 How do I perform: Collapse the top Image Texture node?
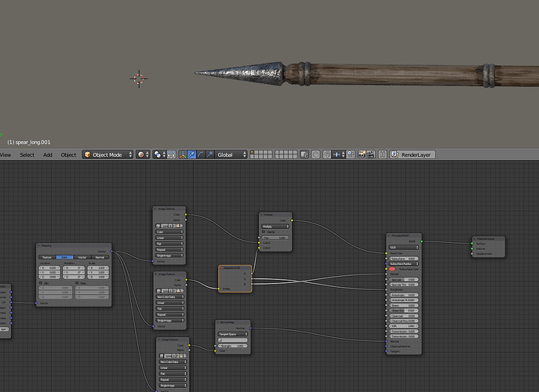click(x=155, y=209)
